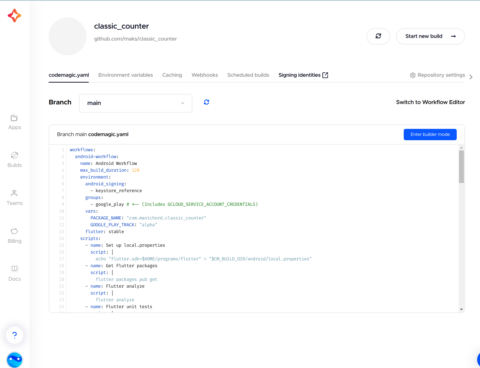Click the 'android-workflow:' line

(97, 156)
